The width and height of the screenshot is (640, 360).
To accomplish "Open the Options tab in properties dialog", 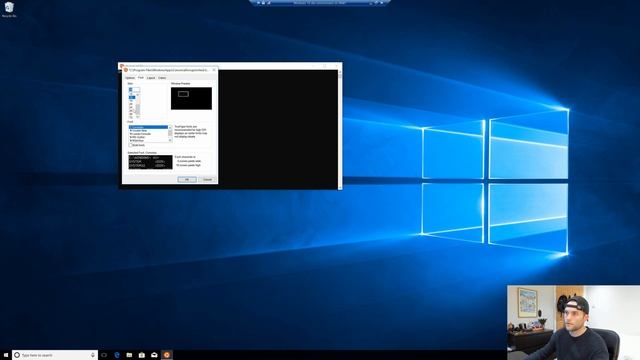I will tap(130, 78).
